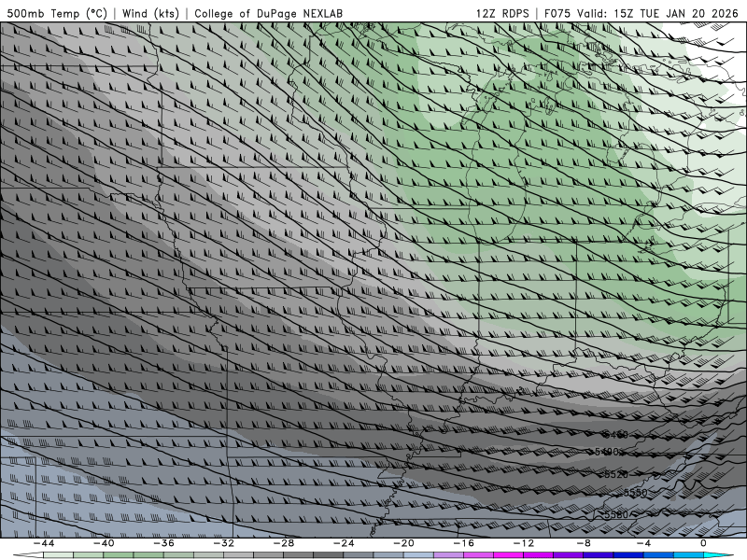Click the 5550 height contour label
This screenshot has height=560, width=747.
[x=636, y=493]
